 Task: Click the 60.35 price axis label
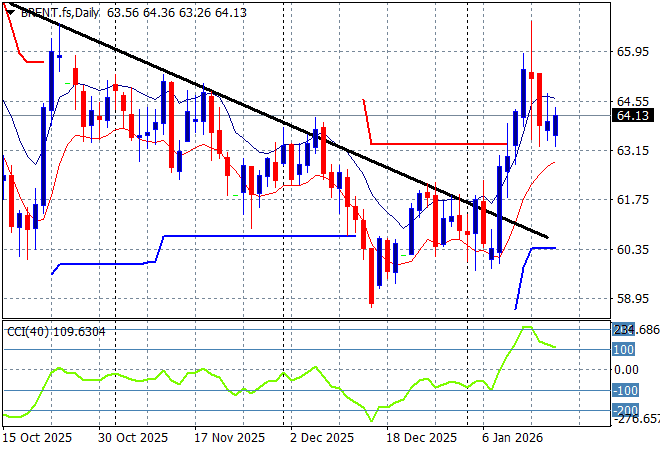point(633,249)
